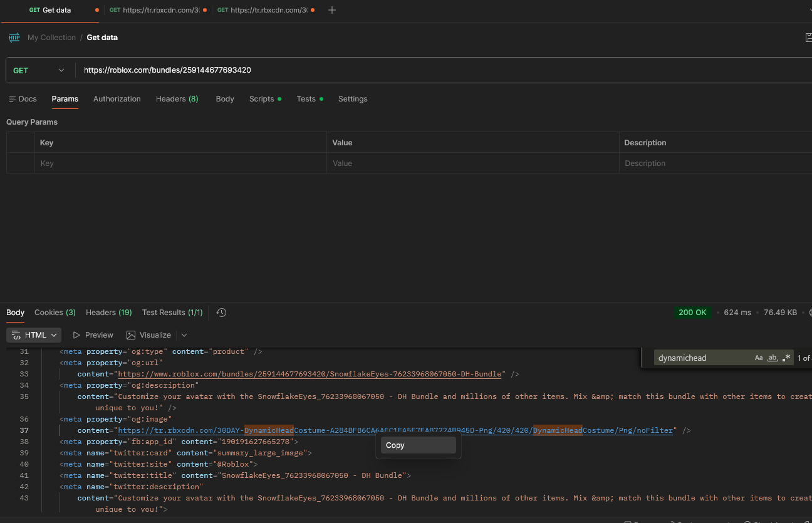Image resolution: width=812 pixels, height=523 pixels.
Task: Click line number 37 in the response
Action: click(x=24, y=430)
